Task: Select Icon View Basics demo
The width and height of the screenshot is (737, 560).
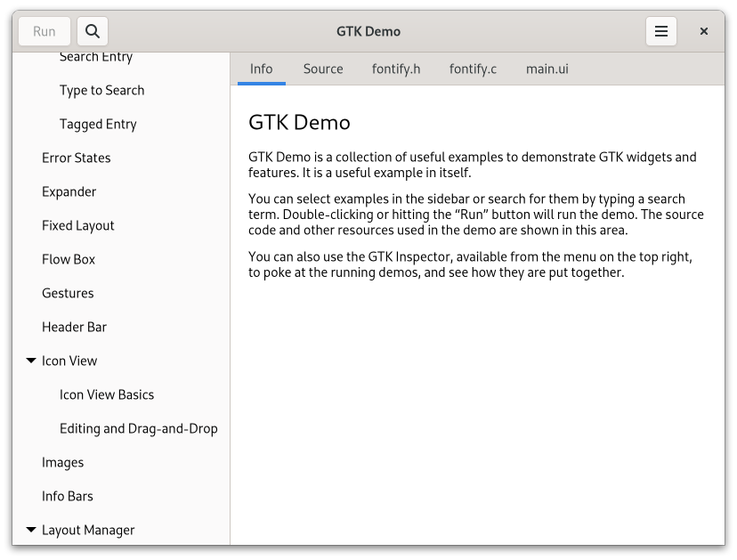Action: 121,394
